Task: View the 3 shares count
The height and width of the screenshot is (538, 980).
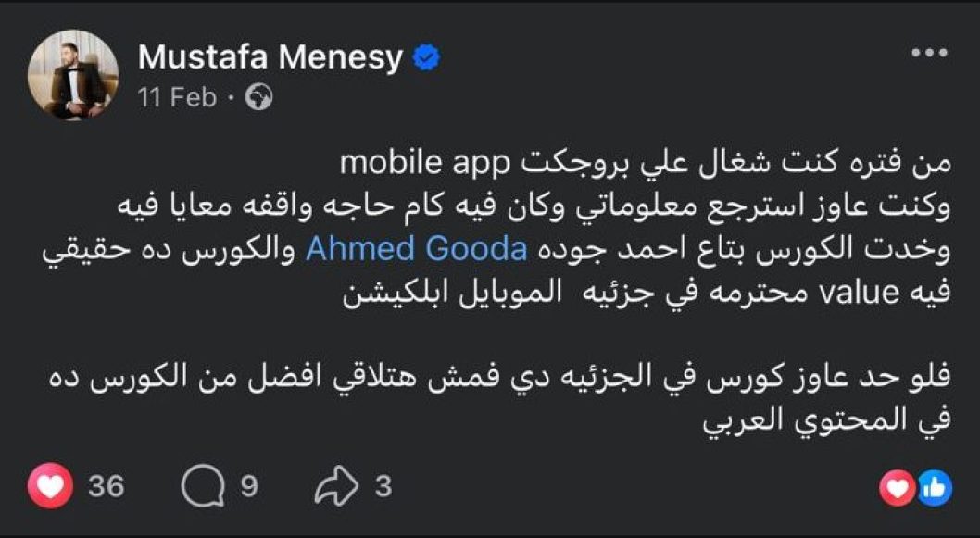Action: pos(383,487)
